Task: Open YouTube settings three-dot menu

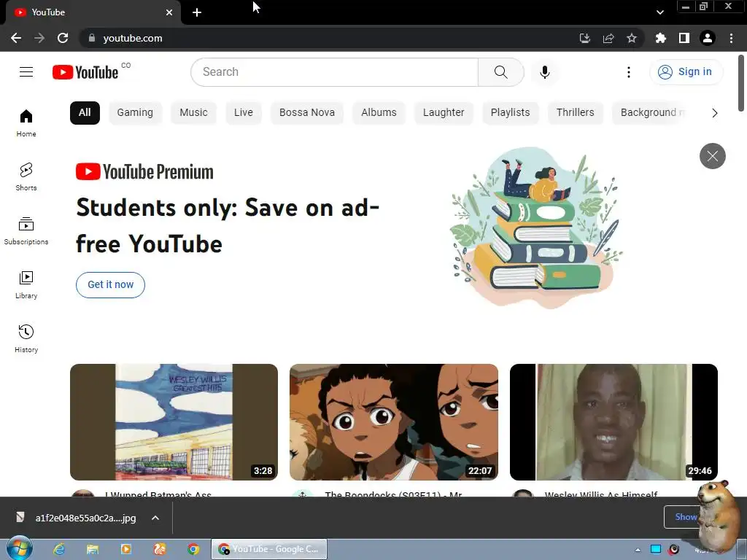Action: pos(629,72)
